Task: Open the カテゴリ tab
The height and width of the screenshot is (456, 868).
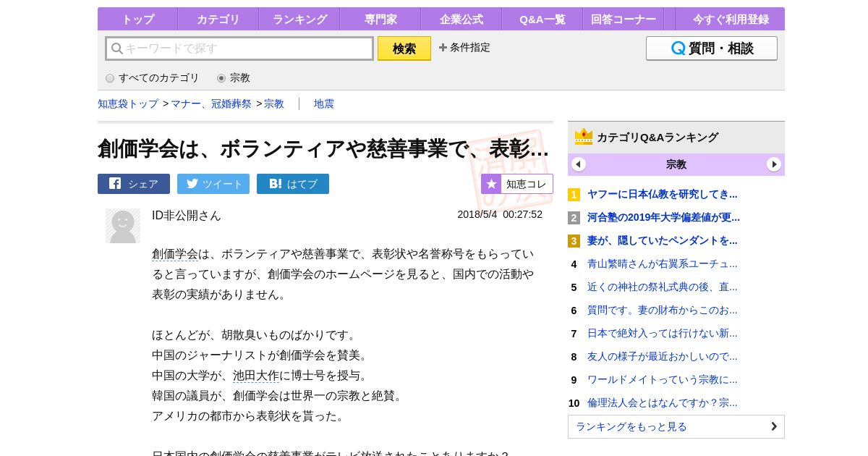Action: (x=218, y=20)
